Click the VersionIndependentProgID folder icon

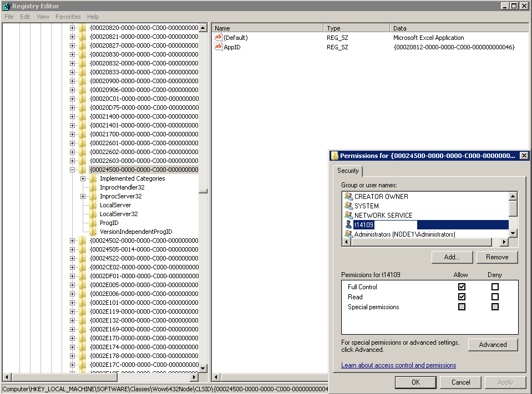[93, 232]
